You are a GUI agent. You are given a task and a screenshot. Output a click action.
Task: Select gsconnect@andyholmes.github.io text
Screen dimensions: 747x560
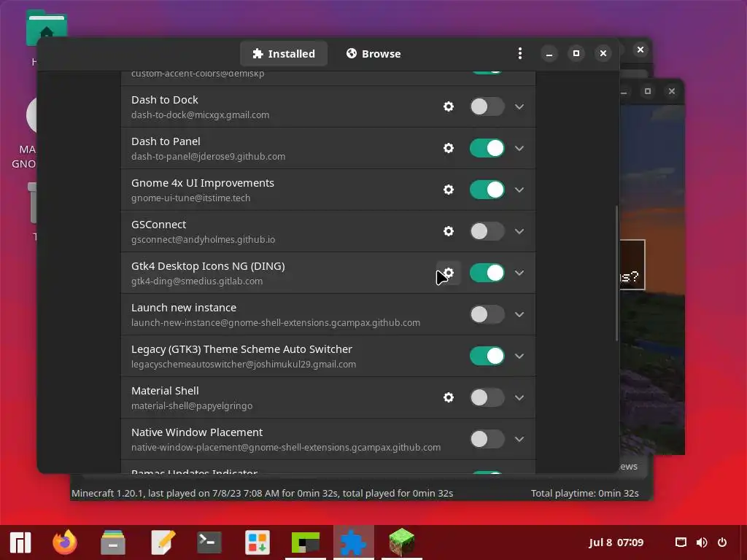[203, 239]
